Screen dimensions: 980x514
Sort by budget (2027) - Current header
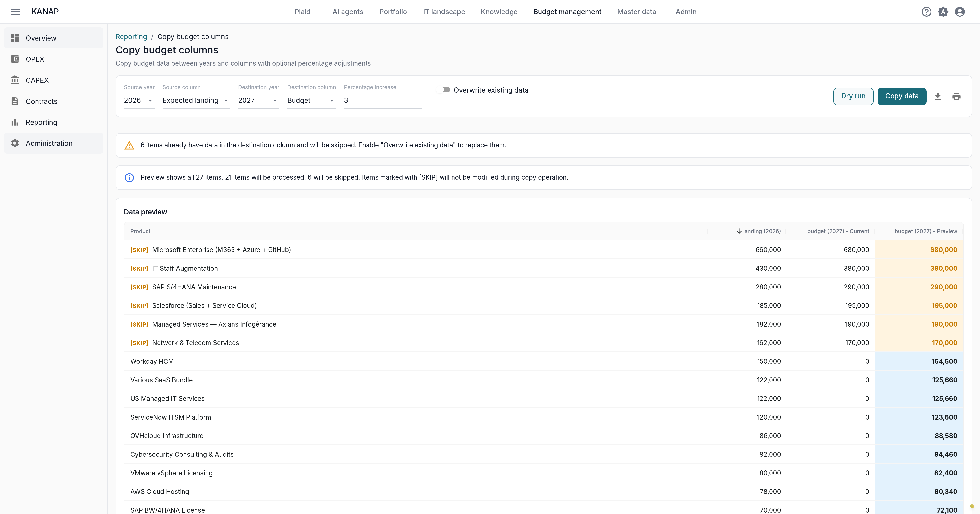click(x=838, y=231)
